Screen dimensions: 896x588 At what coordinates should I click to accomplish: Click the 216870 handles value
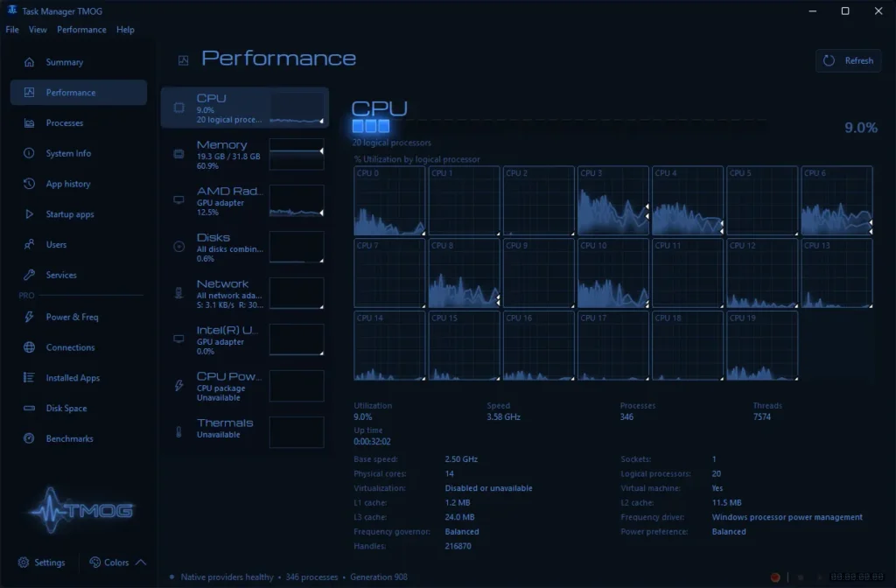[458, 546]
